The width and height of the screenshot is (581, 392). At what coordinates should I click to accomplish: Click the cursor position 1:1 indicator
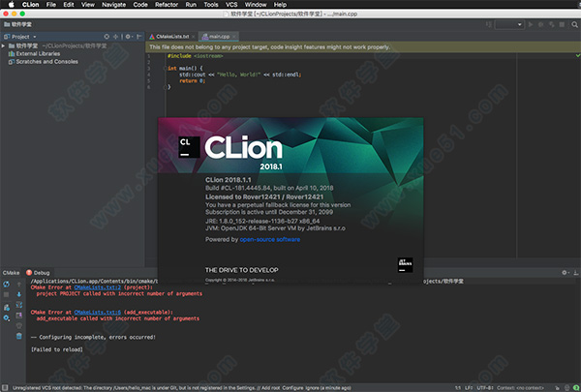point(458,388)
